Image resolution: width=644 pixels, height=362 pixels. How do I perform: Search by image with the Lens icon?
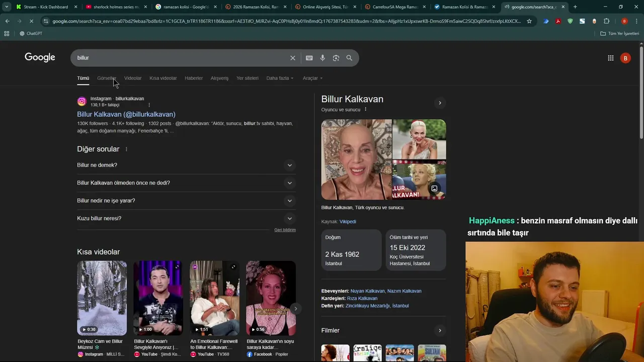(336, 58)
